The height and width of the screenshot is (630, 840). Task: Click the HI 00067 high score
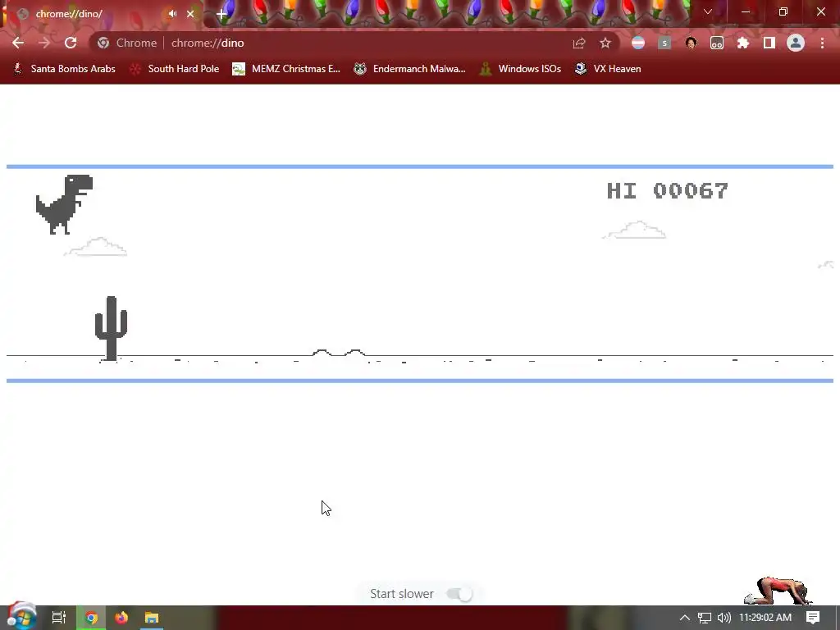(667, 190)
